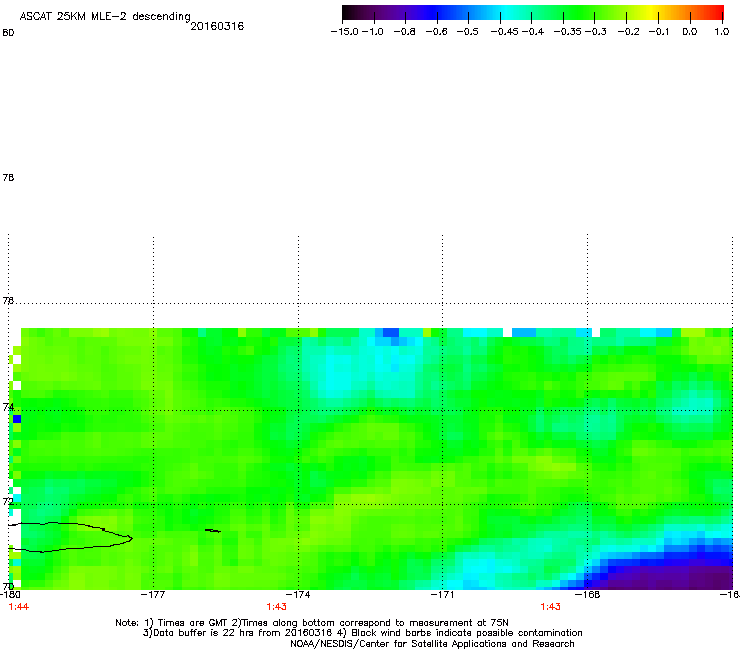This screenshot has height=650, width=740.
Task: Click the small island outline near -176
Action: (213, 531)
